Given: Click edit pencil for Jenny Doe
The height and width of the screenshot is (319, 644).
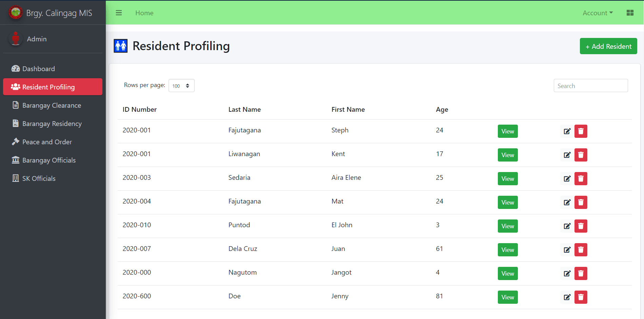Looking at the screenshot, I should (567, 297).
